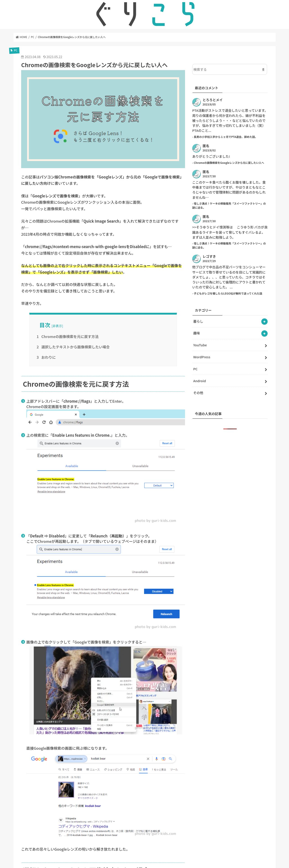Click Google logo in results screenshot

39,759
